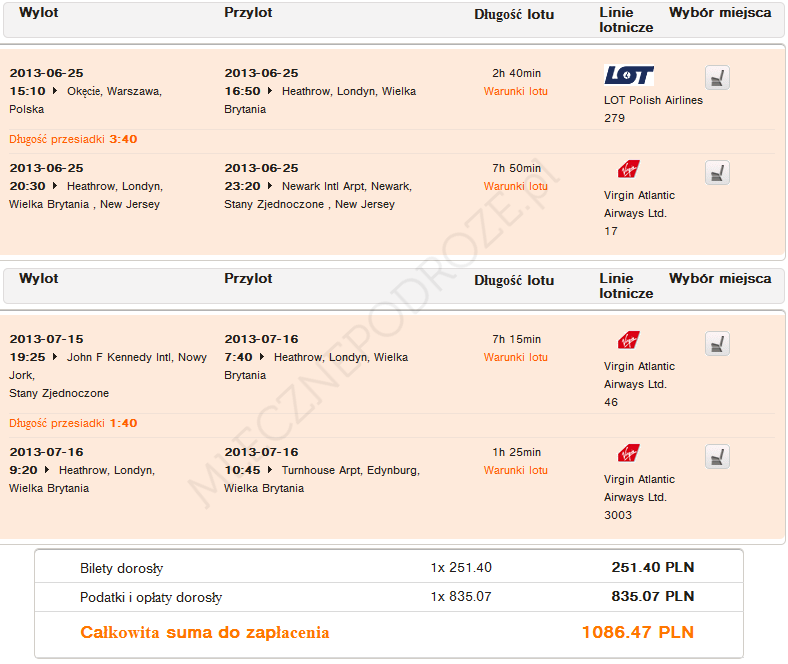This screenshot has height=664, width=788.
Task: Click the total amount 1086.47 PLN
Action: [637, 633]
